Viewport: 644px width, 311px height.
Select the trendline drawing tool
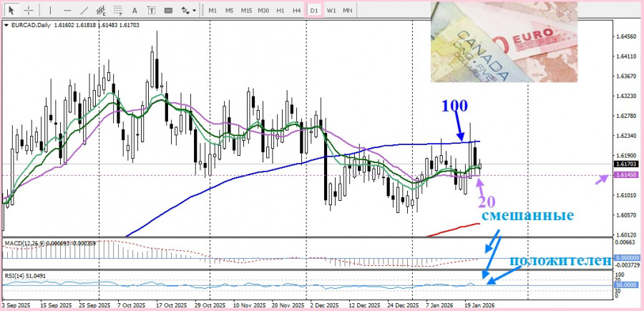tap(84, 10)
